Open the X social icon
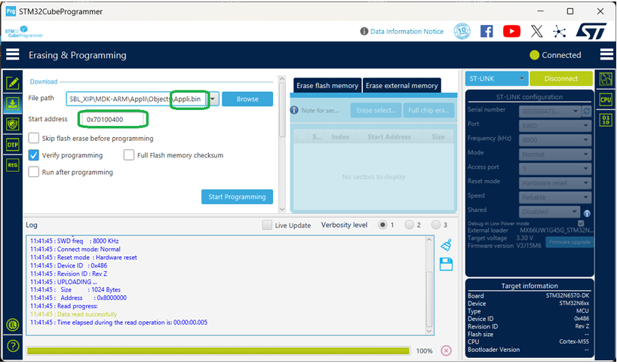The width and height of the screenshot is (617, 364). pyautogui.click(x=537, y=31)
